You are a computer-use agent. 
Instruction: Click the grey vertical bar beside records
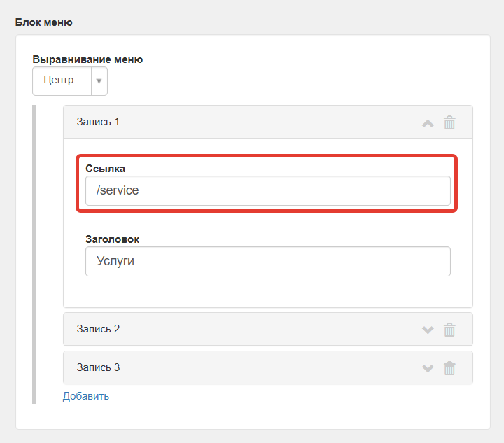click(x=34, y=254)
